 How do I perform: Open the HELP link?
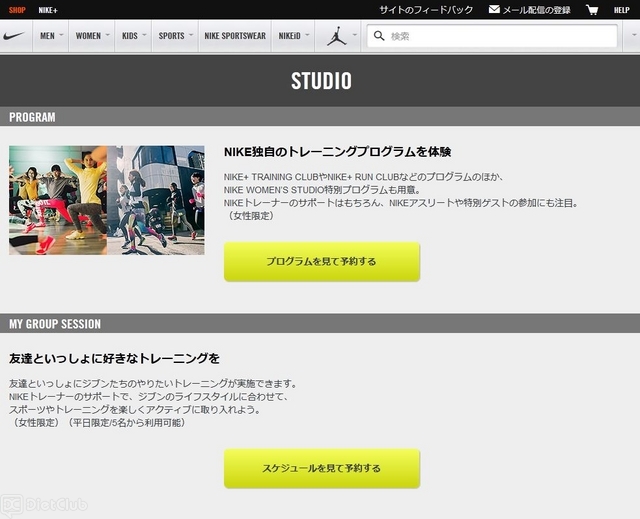click(x=621, y=10)
